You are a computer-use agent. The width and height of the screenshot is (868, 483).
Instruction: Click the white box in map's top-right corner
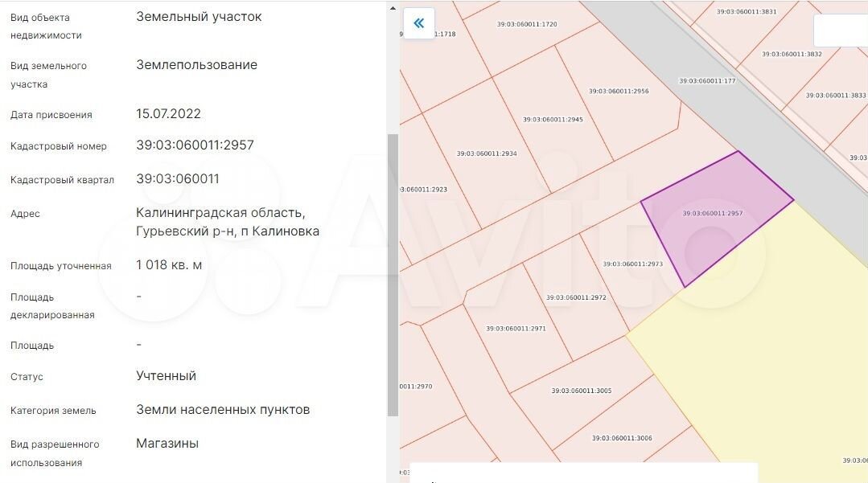[840, 31]
